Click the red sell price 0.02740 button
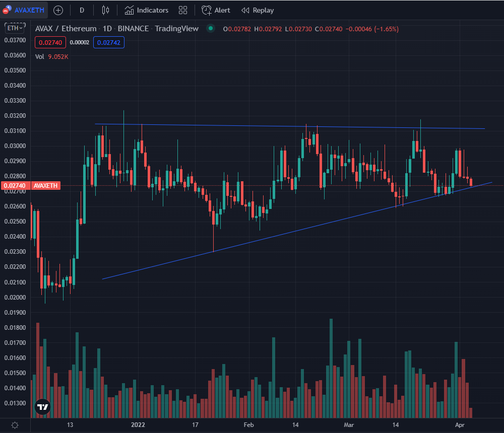Screen dimensions: 504x433 pos(49,43)
